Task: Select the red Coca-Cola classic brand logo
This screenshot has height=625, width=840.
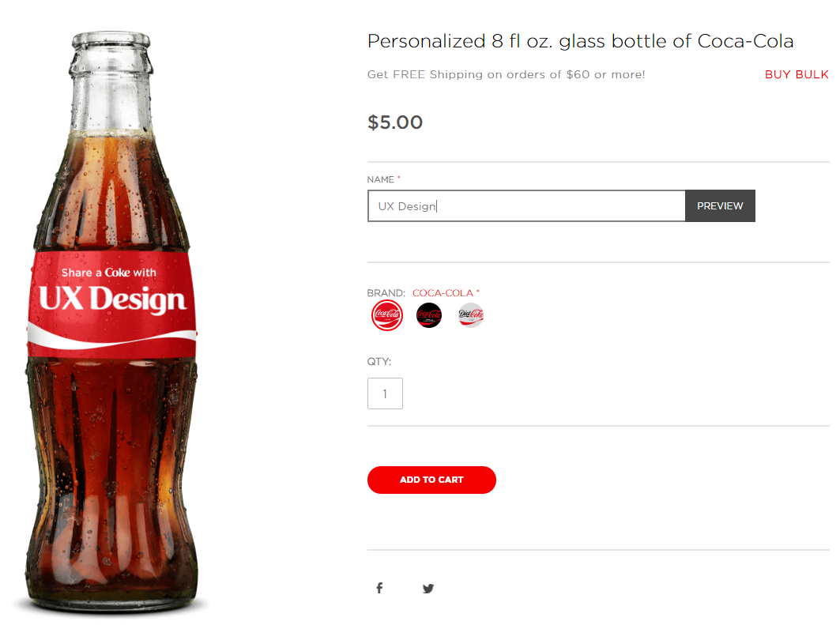Action: 386,315
